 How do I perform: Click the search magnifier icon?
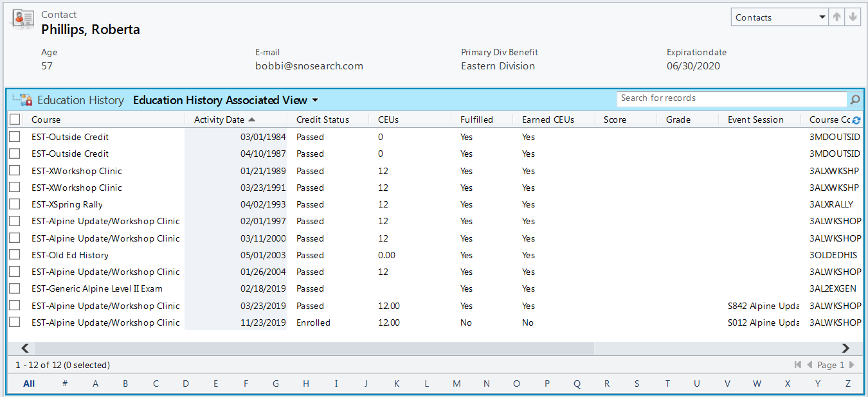click(x=855, y=100)
